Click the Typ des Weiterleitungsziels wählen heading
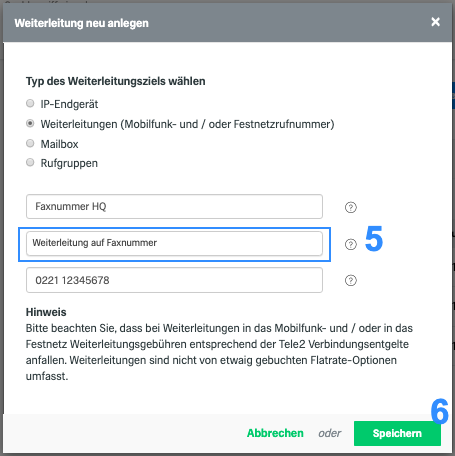Viewport: 455px width, 456px height. (x=116, y=81)
